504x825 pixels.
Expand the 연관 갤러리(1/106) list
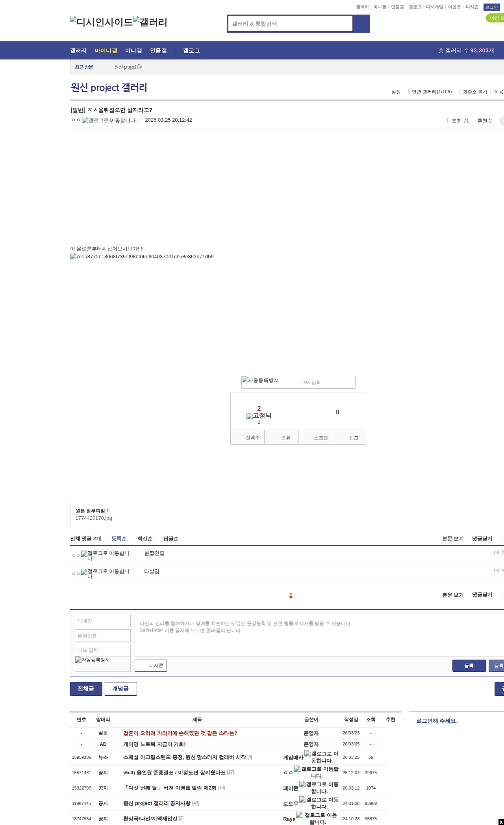tap(432, 92)
